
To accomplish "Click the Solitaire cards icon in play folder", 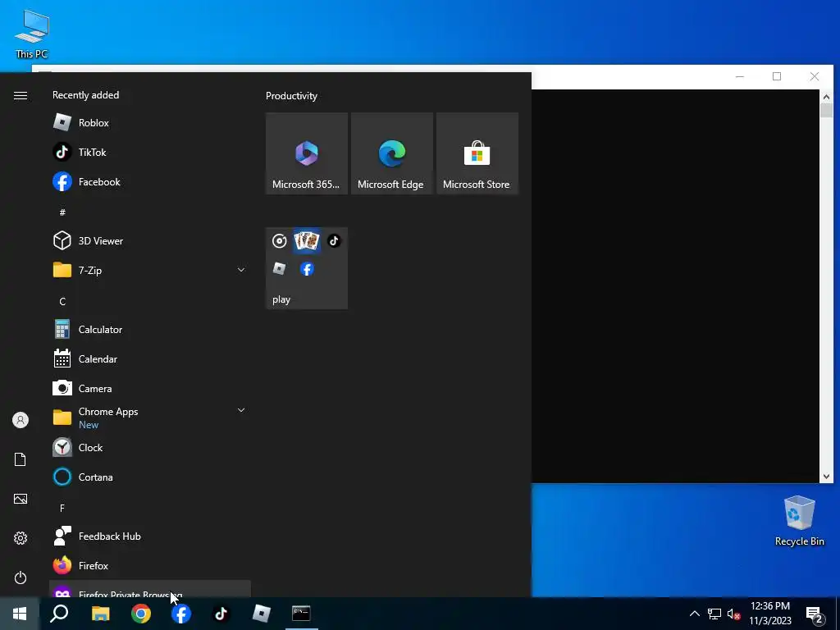I will coord(307,241).
